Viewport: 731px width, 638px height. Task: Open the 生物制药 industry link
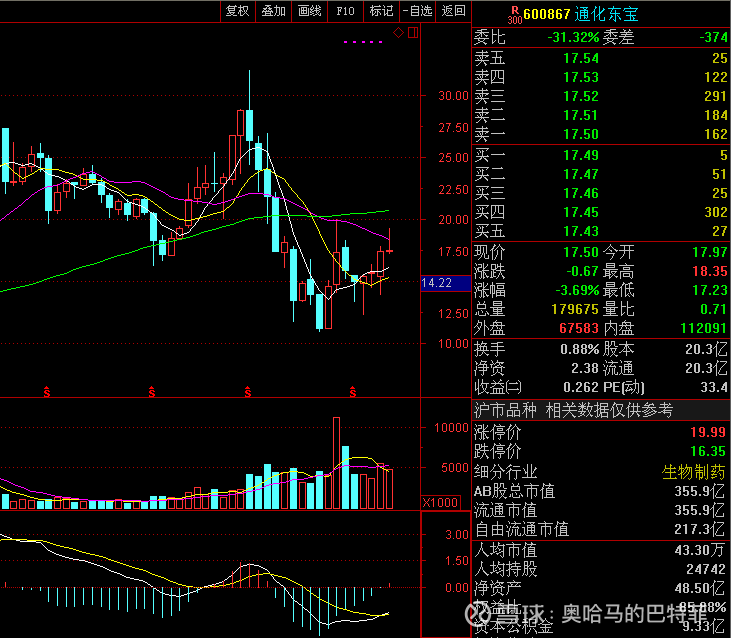[x=693, y=471]
